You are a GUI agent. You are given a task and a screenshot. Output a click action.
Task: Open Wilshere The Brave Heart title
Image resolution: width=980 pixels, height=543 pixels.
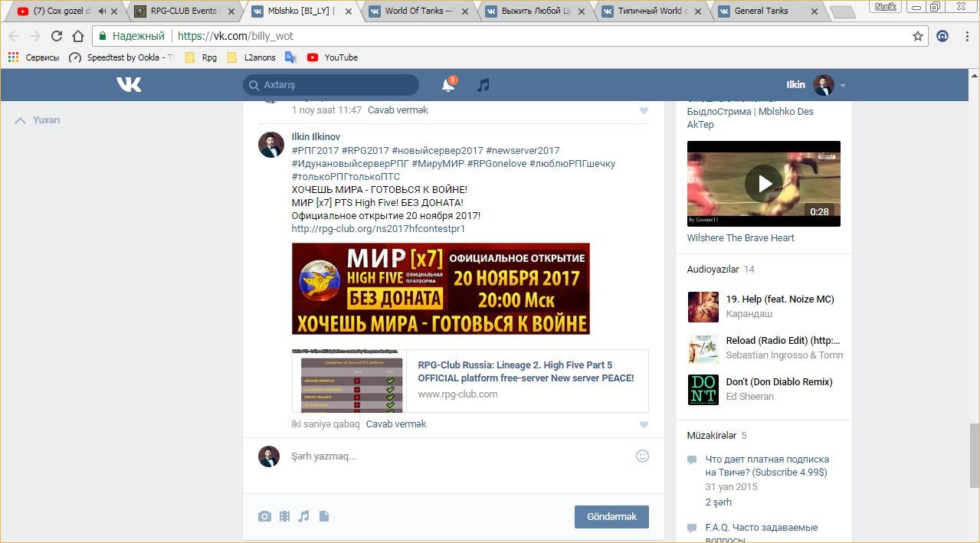pyautogui.click(x=741, y=237)
